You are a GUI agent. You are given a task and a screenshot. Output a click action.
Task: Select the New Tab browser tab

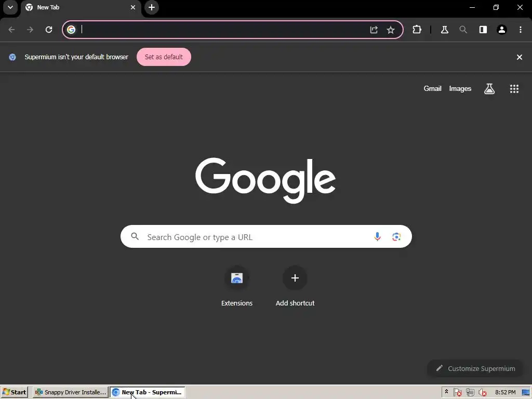tap(79, 7)
